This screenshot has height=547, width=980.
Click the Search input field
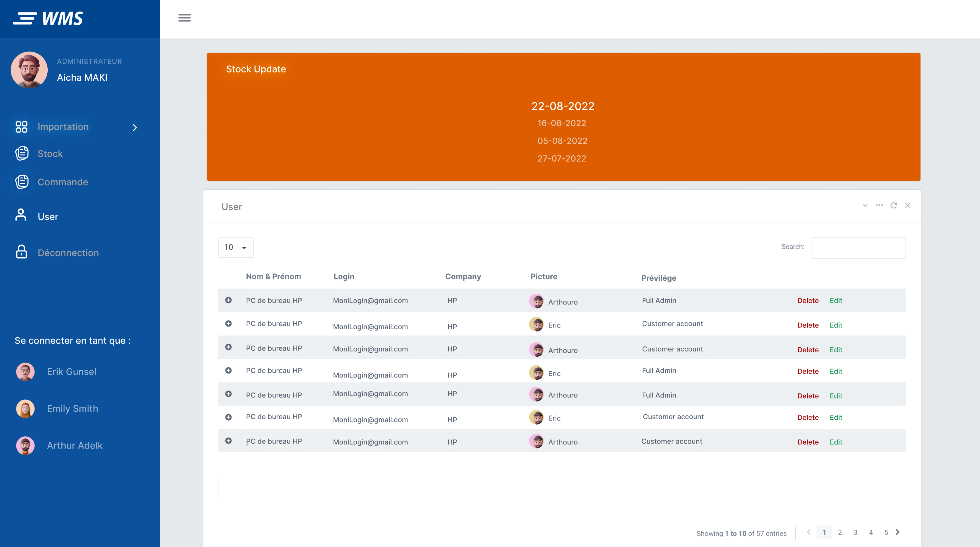[x=858, y=248]
